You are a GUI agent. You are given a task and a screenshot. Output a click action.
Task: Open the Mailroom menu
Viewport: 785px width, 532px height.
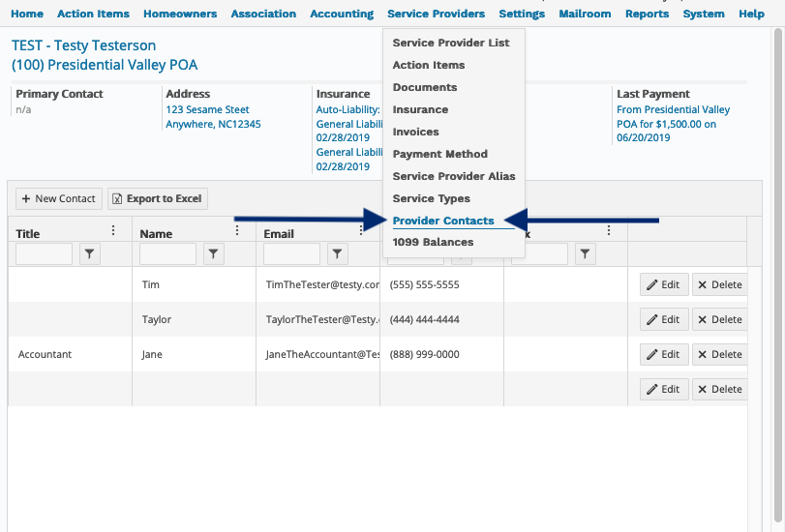pyautogui.click(x=585, y=14)
